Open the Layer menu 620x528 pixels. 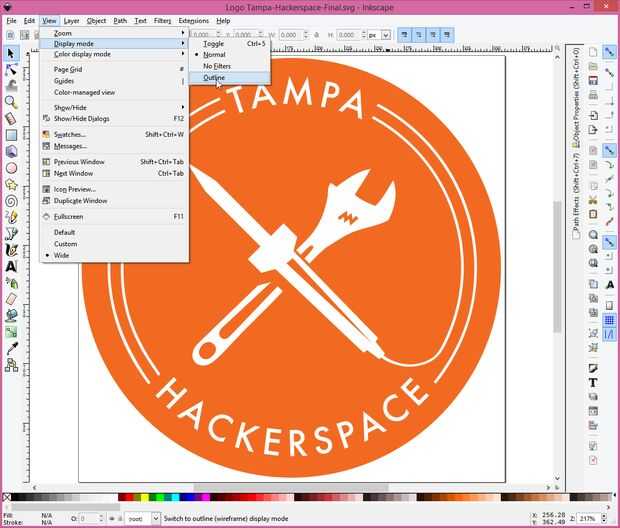[x=72, y=21]
